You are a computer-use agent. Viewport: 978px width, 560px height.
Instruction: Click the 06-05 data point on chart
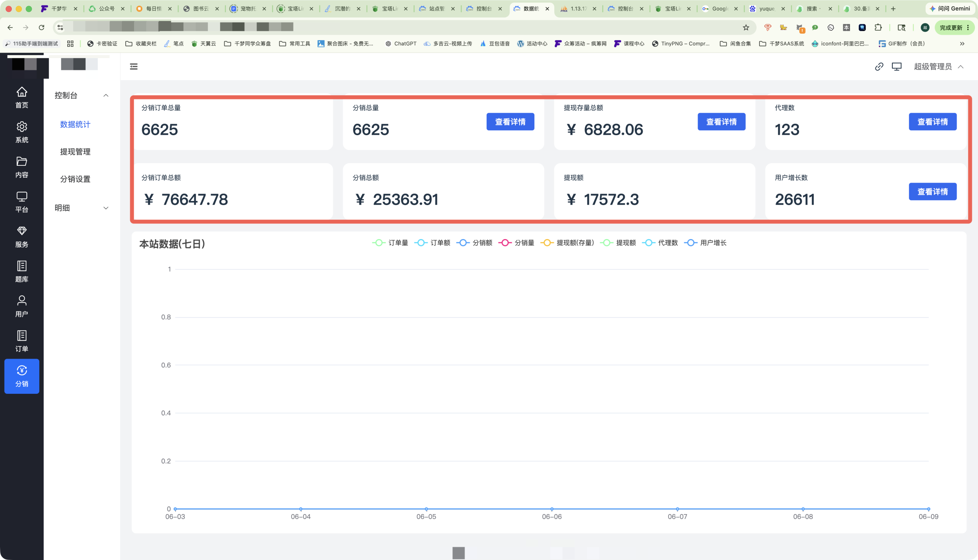[x=426, y=509]
